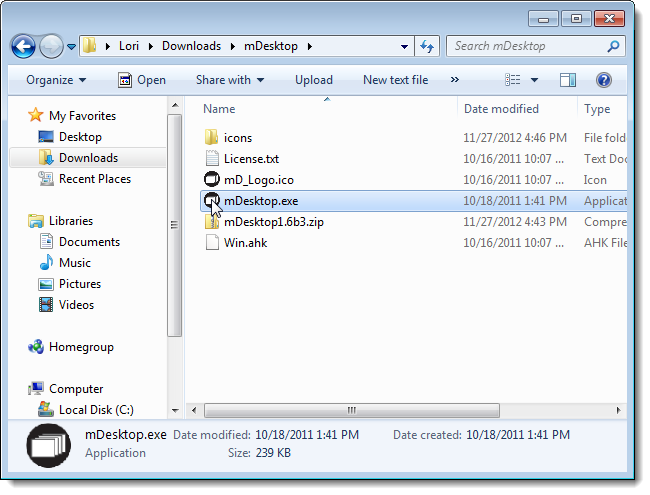Open Pictures library
Screen dimensions: 650x495
pos(80,284)
